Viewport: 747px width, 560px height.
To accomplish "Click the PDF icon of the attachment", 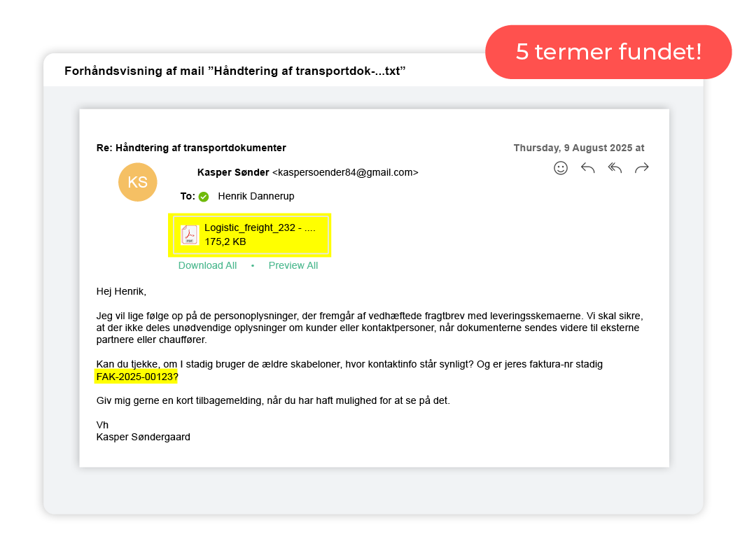I will pos(189,234).
